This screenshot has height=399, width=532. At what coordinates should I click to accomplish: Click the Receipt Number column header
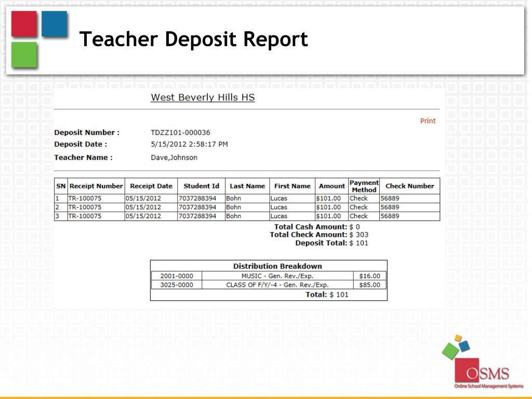point(96,186)
